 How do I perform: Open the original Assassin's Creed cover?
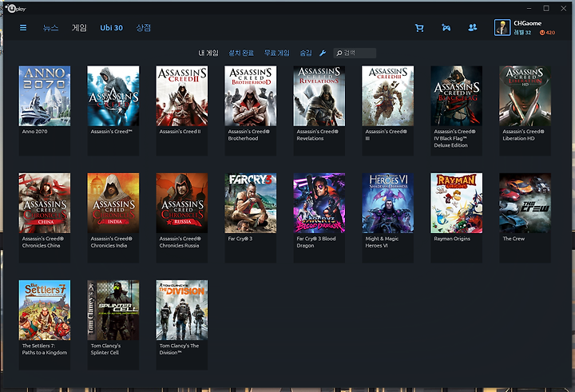[x=113, y=96]
